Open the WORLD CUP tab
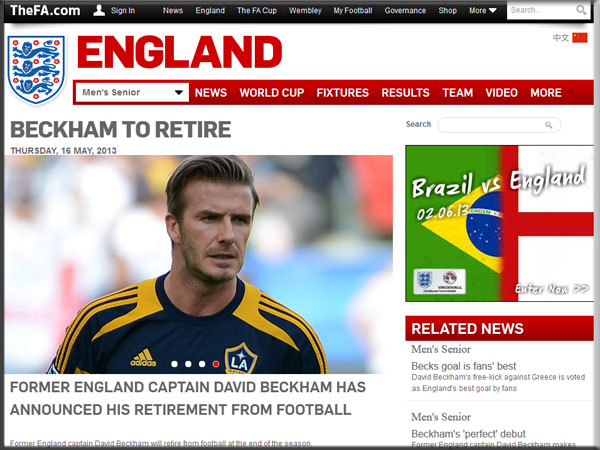Screen dimensions: 600x450 [x=272, y=93]
